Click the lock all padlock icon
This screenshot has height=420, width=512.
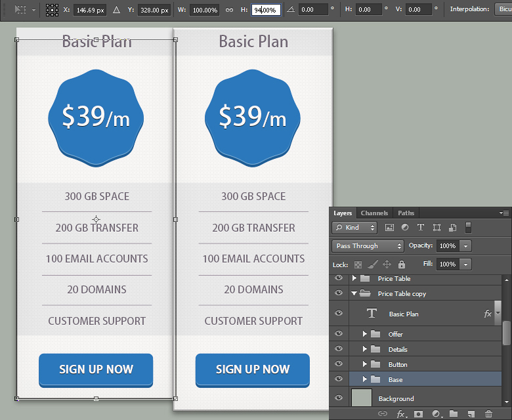coord(402,264)
